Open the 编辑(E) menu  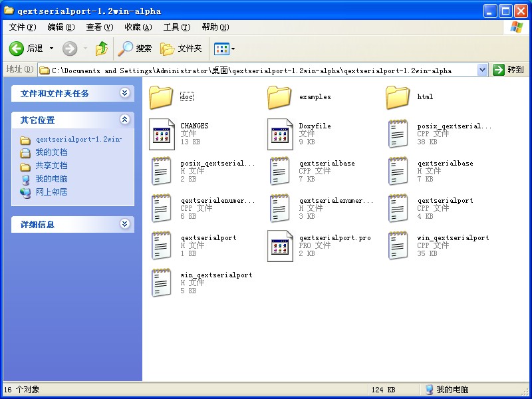point(61,27)
